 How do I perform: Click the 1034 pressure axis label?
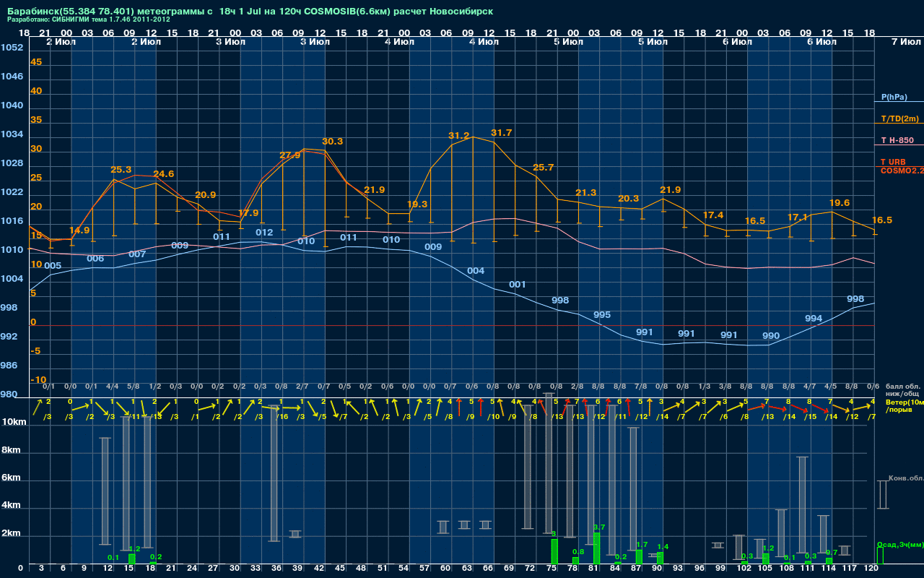pos(12,134)
